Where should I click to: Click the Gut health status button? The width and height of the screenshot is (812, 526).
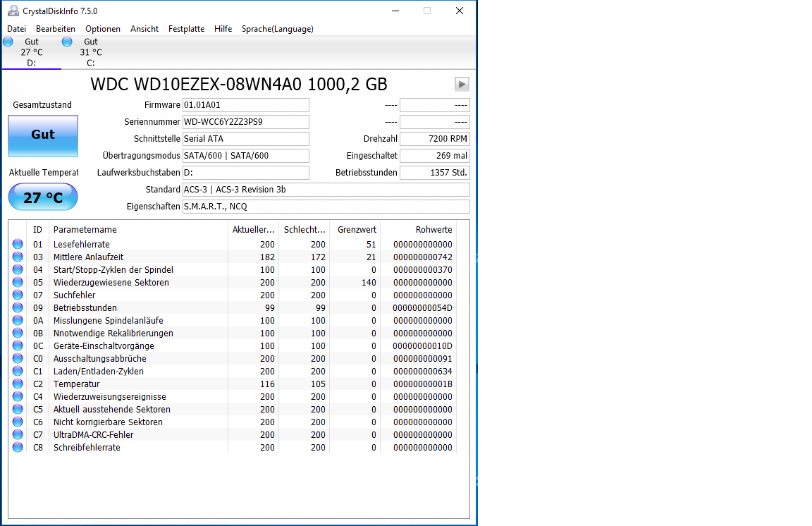click(x=43, y=136)
